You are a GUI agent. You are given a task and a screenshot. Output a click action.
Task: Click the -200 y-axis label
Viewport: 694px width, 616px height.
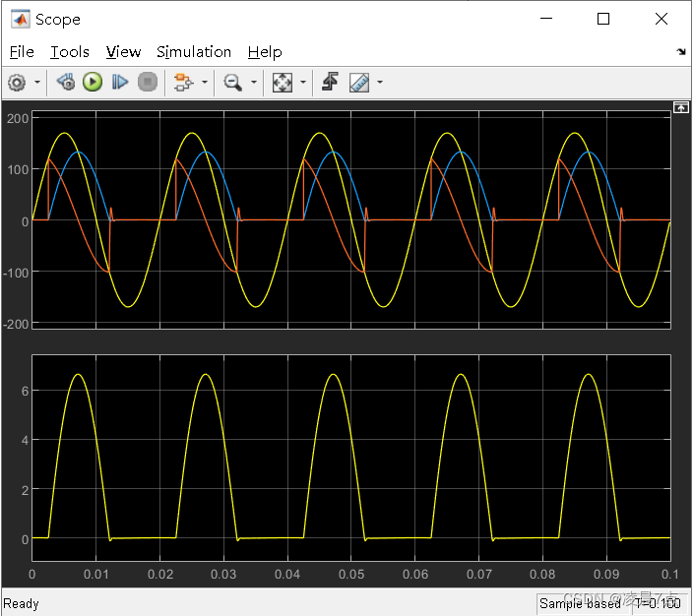coord(16,324)
